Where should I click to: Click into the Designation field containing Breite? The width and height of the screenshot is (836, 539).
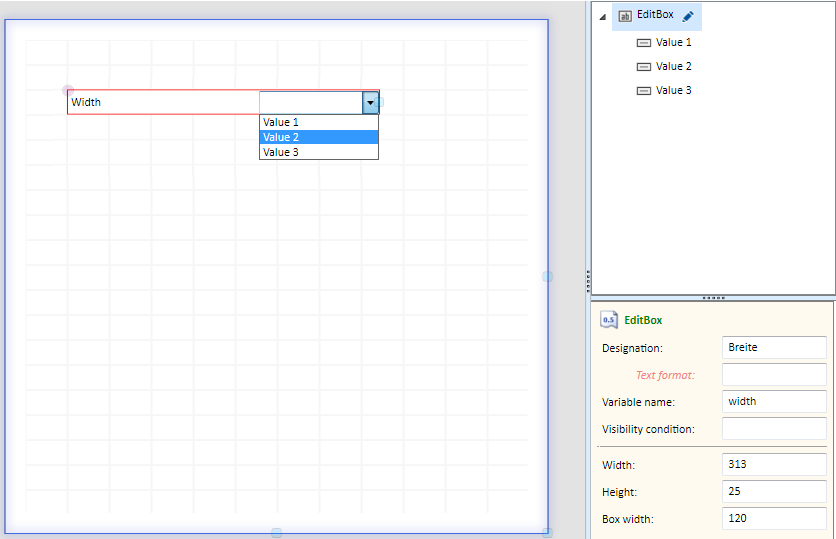pyautogui.click(x=773, y=347)
